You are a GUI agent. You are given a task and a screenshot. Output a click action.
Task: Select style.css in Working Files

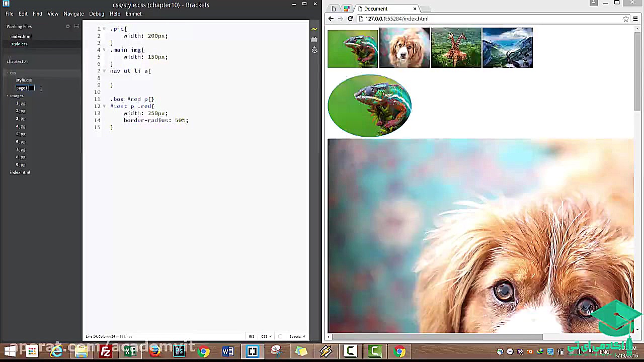(19, 44)
